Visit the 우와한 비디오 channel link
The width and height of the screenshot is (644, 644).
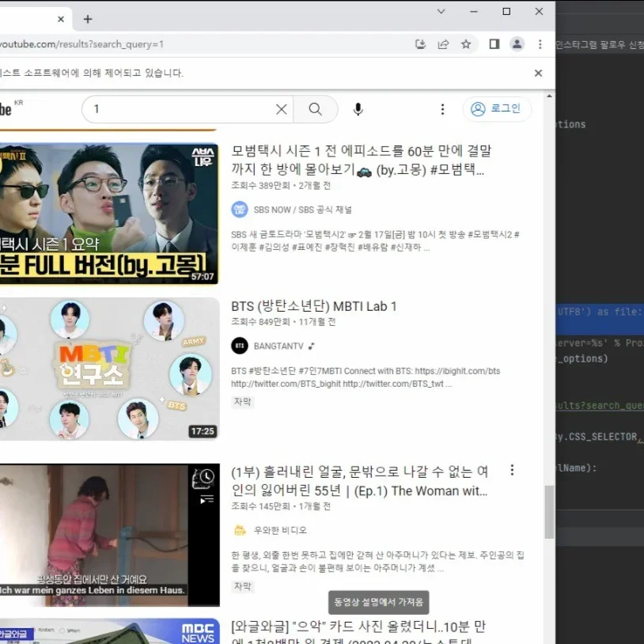click(280, 530)
